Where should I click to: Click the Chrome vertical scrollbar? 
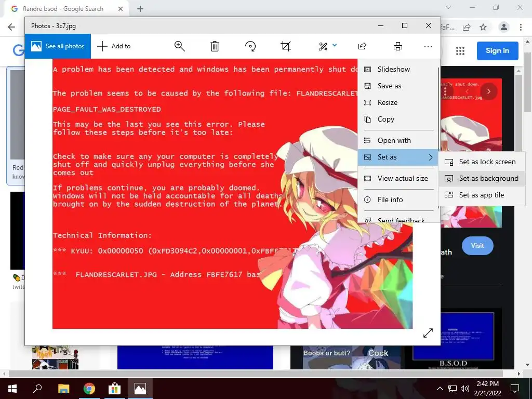click(x=527, y=83)
